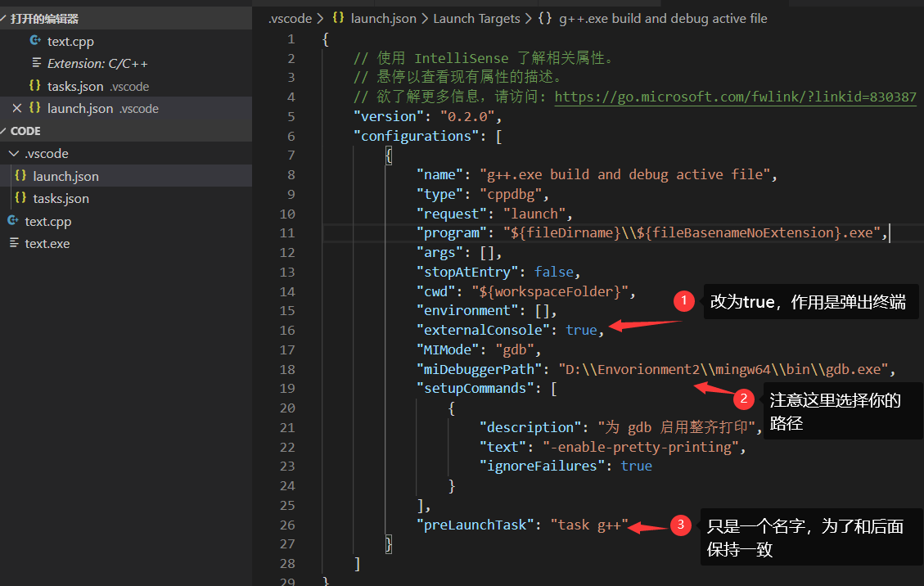Click the false value of stopAtEntry
Screen dimensions: 924x586
554,273
